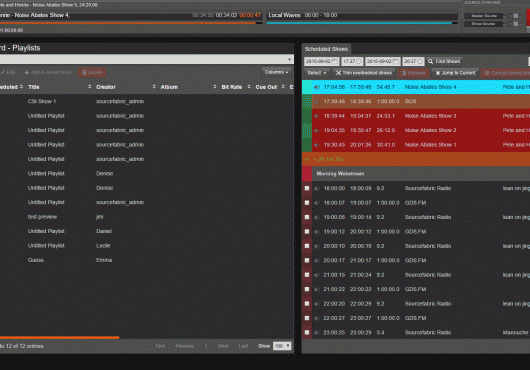Viewport: 530px width, 370px height.
Task: Switch to the Scheduled Shows tab
Action: [x=326, y=49]
